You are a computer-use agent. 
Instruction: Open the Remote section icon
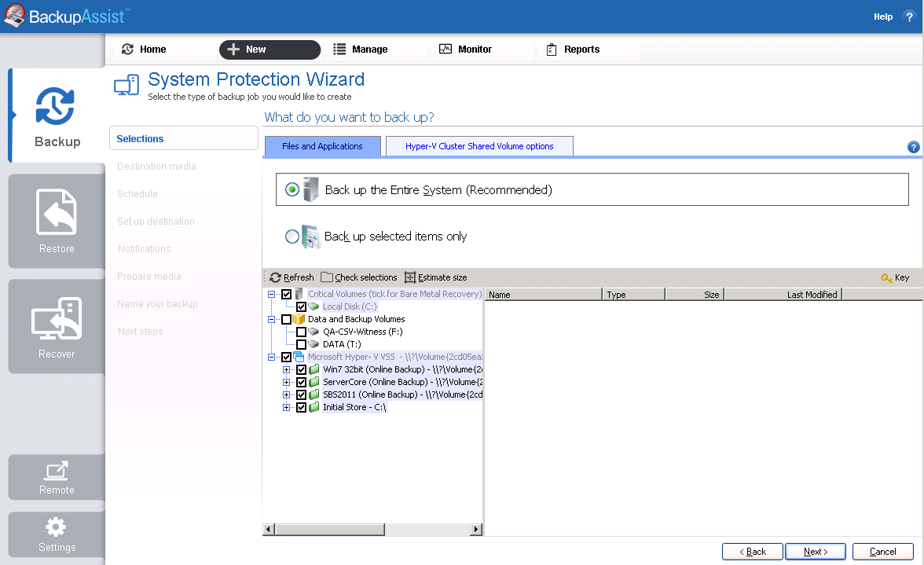point(57,470)
